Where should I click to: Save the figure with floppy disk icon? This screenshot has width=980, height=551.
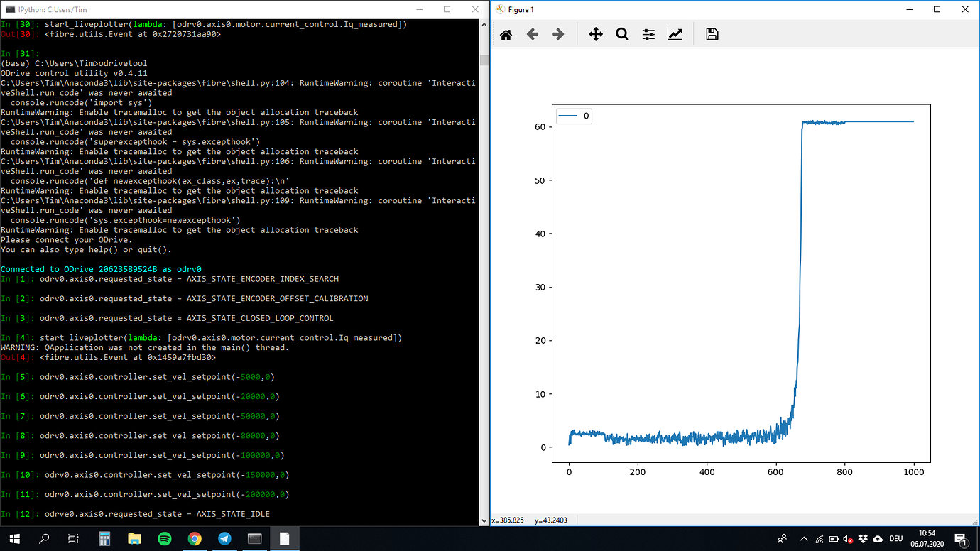coord(712,34)
